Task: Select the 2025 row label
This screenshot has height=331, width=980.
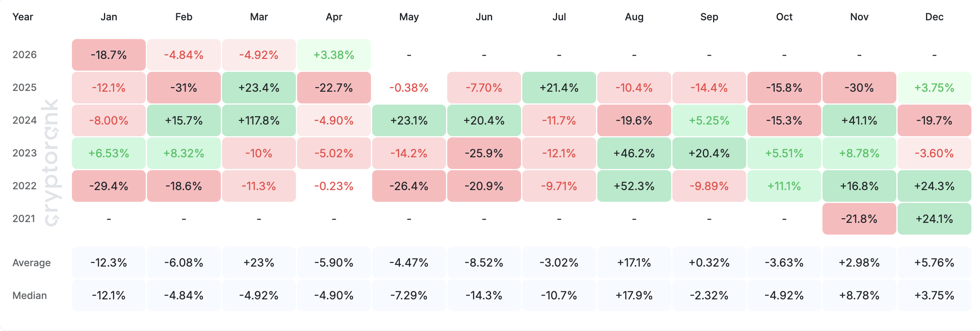Action: (x=25, y=87)
